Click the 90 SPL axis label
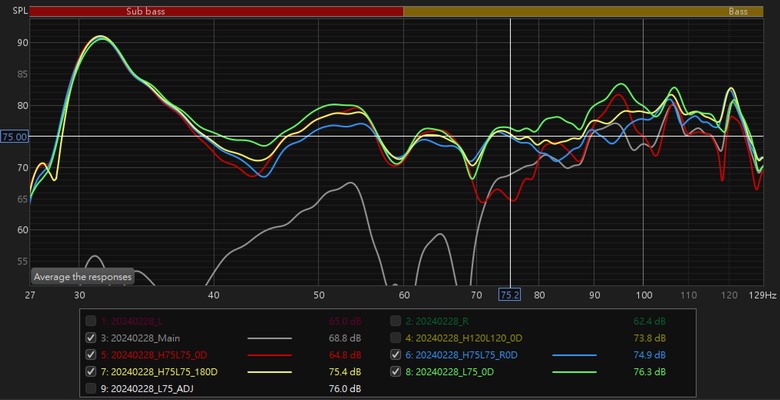This screenshot has height=400, width=780. pos(23,43)
